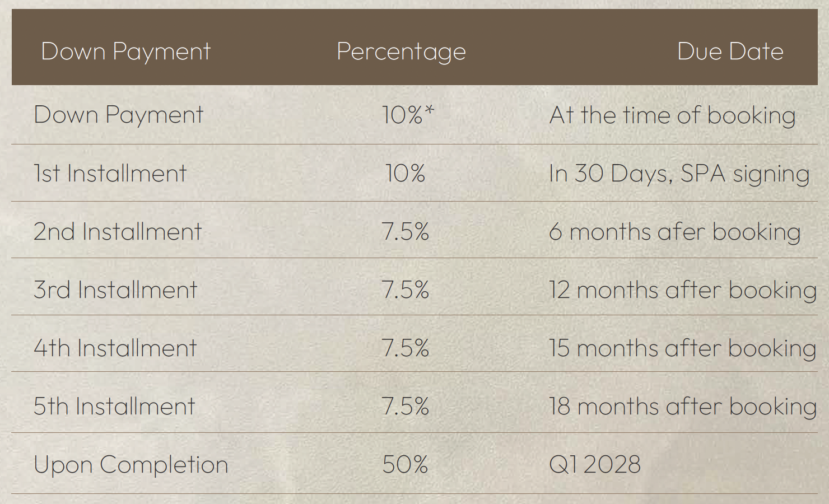Click the "4th Installment" row label

click(x=115, y=348)
